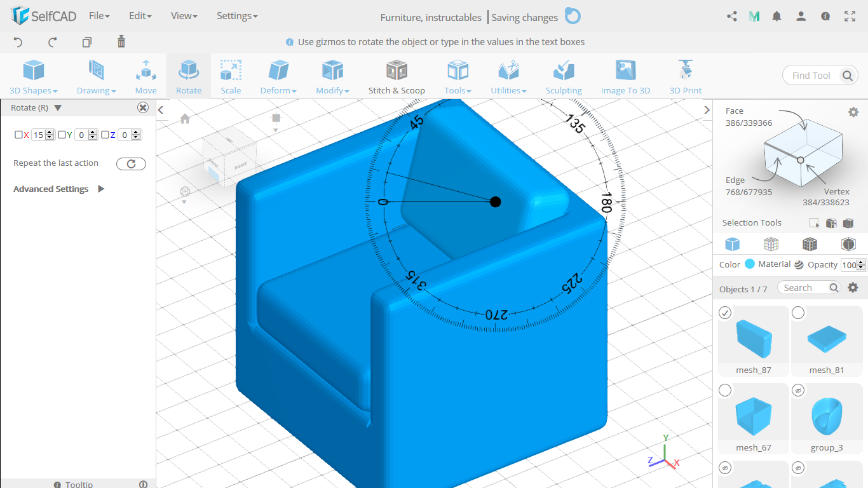
Task: Click the Delete trash icon
Action: click(x=121, y=42)
